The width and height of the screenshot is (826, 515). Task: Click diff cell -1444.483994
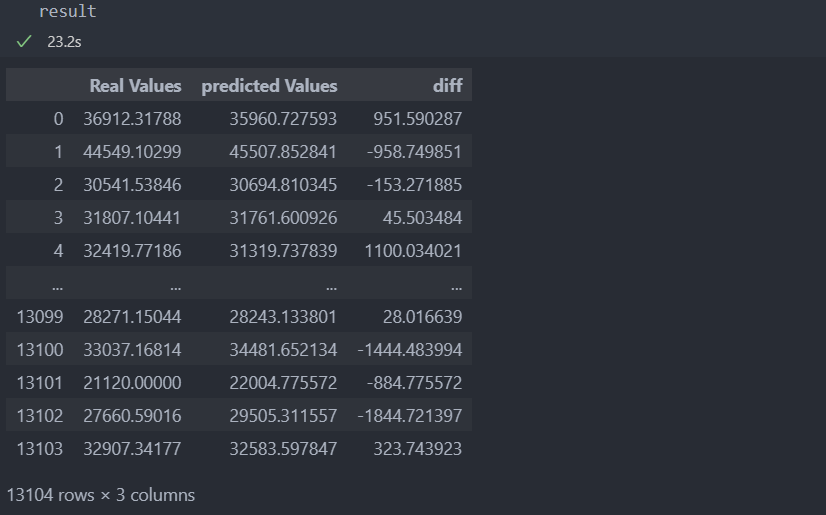point(410,350)
